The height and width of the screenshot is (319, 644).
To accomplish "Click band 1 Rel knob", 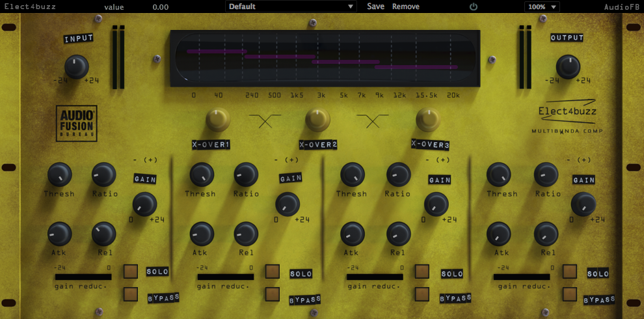I will click(104, 234).
